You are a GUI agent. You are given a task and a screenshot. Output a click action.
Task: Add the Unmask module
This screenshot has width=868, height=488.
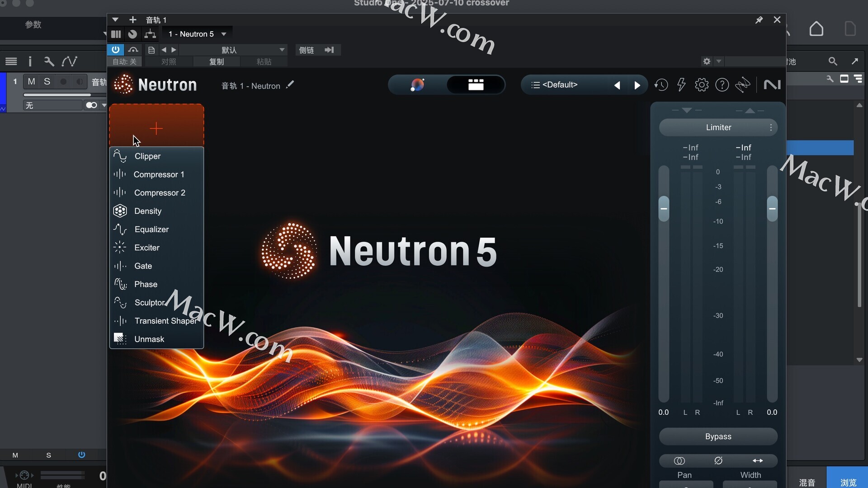[156, 339]
